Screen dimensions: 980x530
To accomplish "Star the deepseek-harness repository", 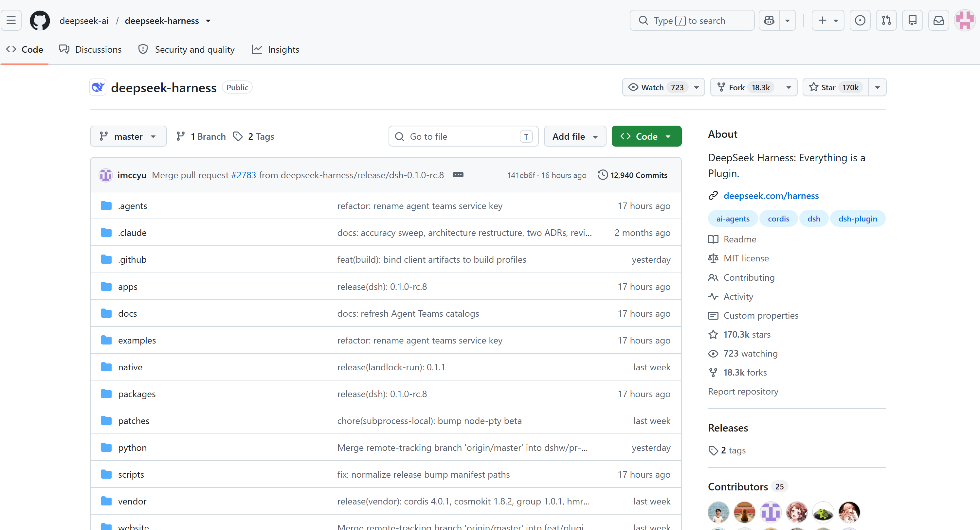I will [x=836, y=87].
